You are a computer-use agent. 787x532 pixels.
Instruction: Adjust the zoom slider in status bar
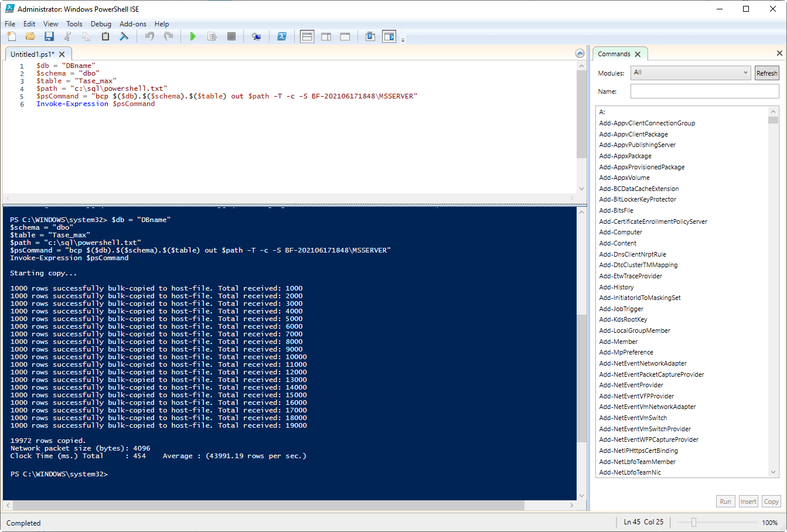tap(693, 522)
